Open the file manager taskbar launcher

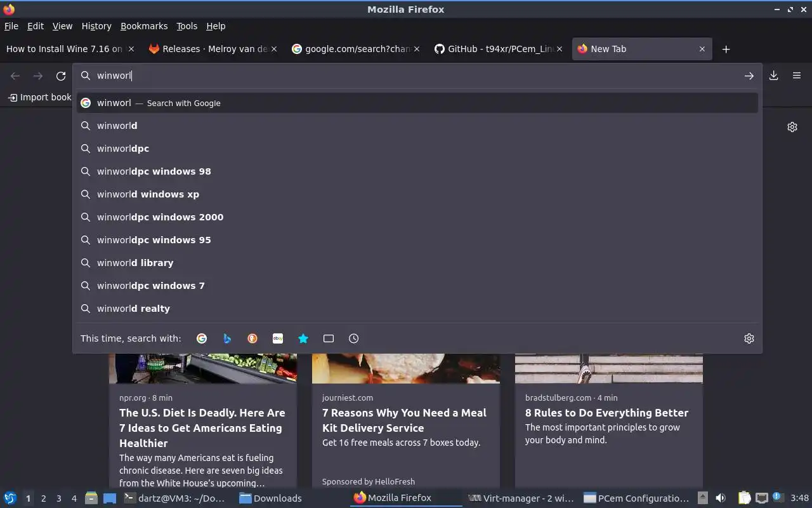click(91, 498)
